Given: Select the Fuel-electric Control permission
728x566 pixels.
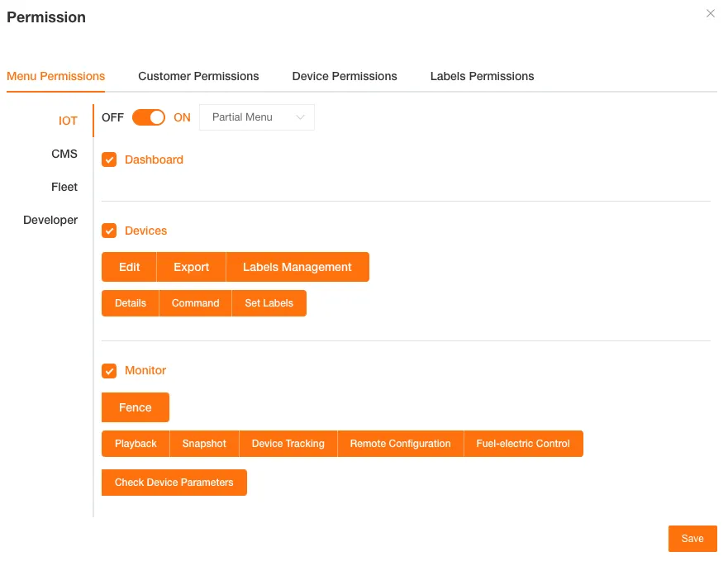Looking at the screenshot, I should (x=523, y=444).
